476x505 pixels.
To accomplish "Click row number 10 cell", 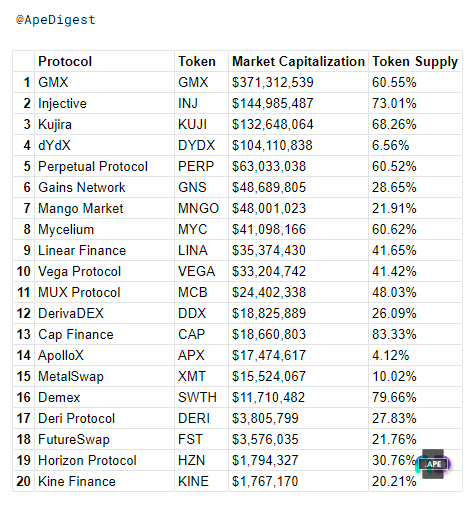I will coord(24,271).
